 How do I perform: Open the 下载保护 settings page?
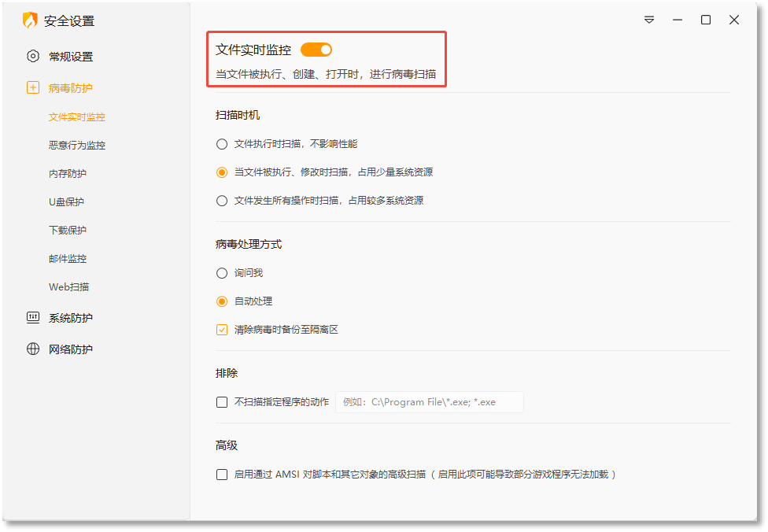coord(68,231)
